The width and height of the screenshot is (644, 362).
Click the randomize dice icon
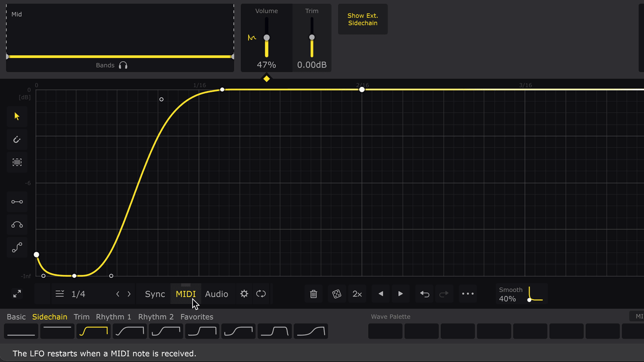[336, 294]
